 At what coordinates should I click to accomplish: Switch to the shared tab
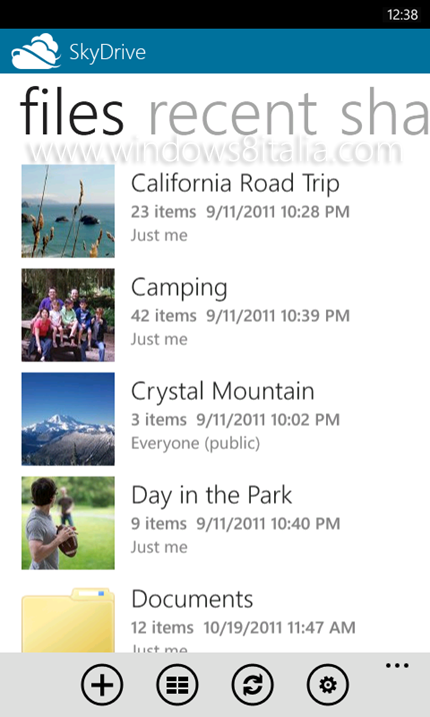click(x=384, y=113)
